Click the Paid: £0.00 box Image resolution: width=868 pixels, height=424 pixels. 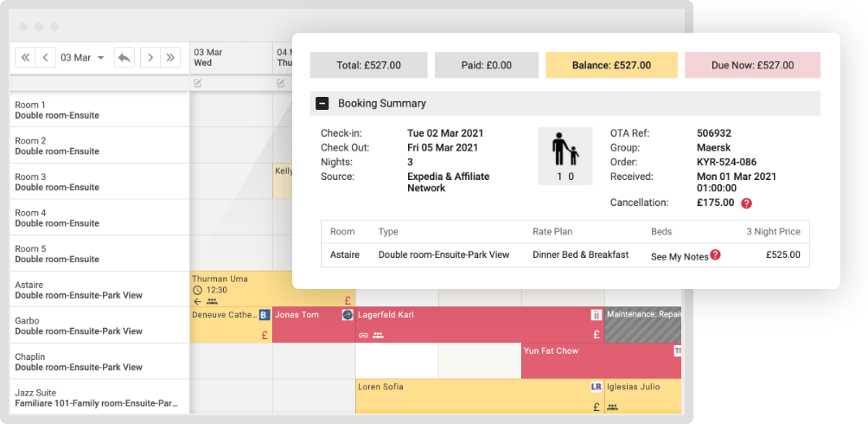pyautogui.click(x=487, y=65)
